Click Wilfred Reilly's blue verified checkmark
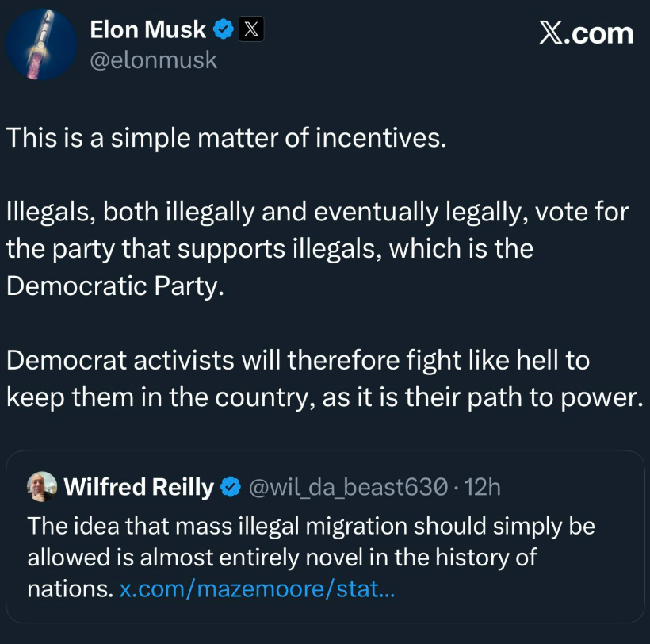The height and width of the screenshot is (644, 650). [229, 487]
